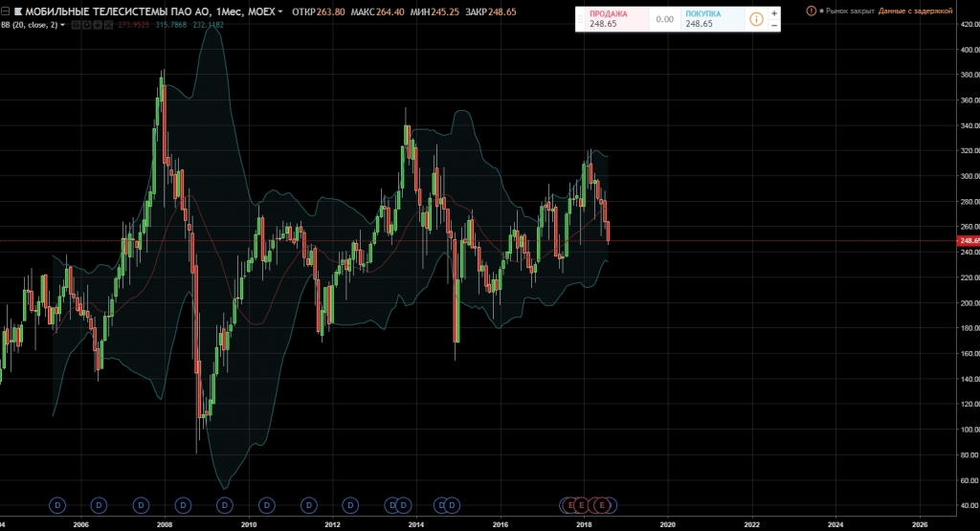Collapse the legend with the minus box icon
Viewport: 980px width, 531px height.
pos(5,11)
